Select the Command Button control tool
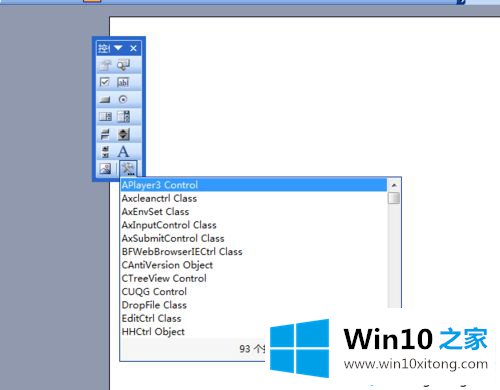 [x=105, y=100]
